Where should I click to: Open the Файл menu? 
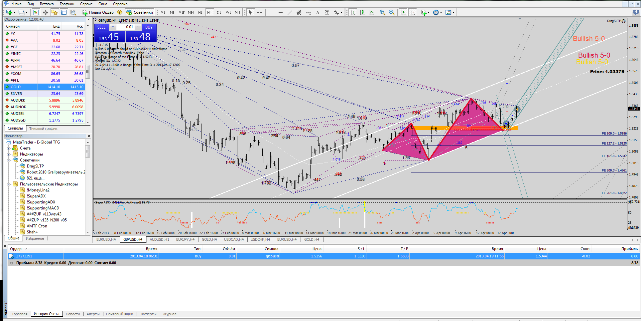pos(17,4)
